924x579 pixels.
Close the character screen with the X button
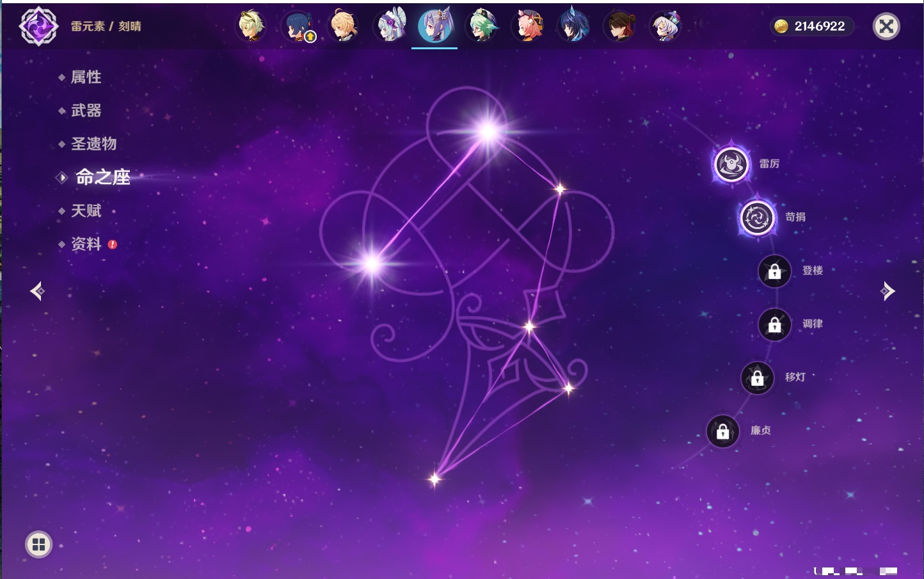(886, 26)
